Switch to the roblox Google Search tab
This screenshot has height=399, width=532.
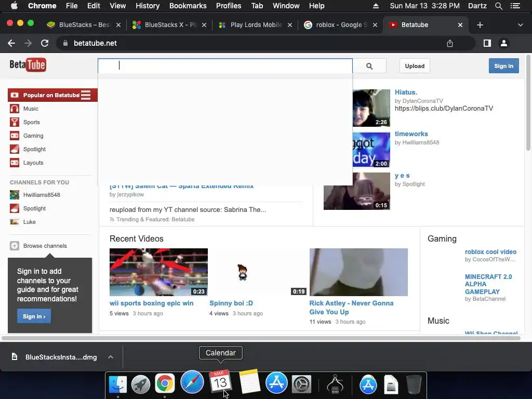coord(341,25)
